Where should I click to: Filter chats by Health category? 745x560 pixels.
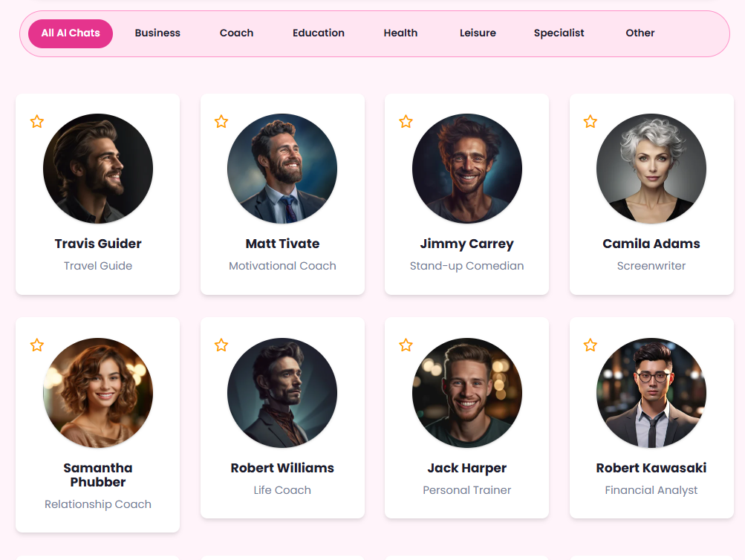pos(400,33)
